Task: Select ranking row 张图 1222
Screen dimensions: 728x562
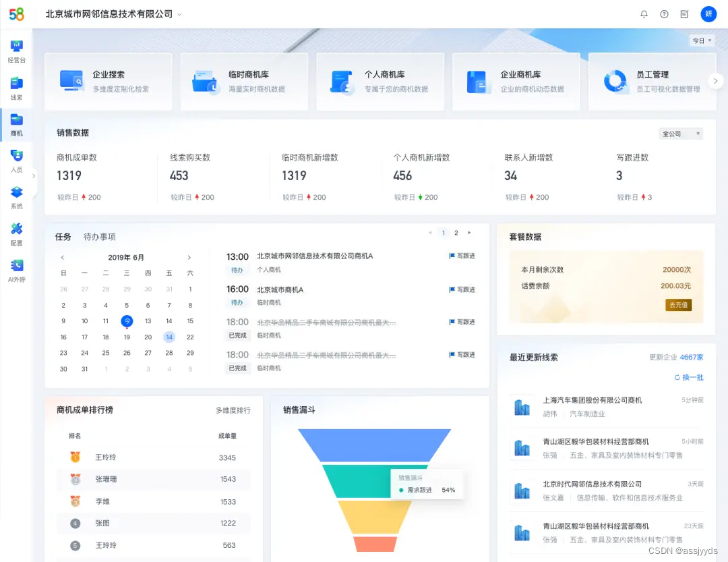Action: (154, 523)
